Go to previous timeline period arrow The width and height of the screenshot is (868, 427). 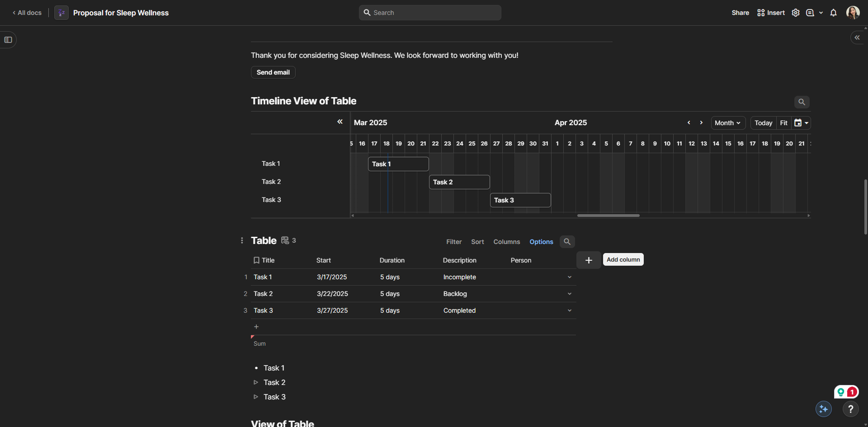tap(689, 122)
